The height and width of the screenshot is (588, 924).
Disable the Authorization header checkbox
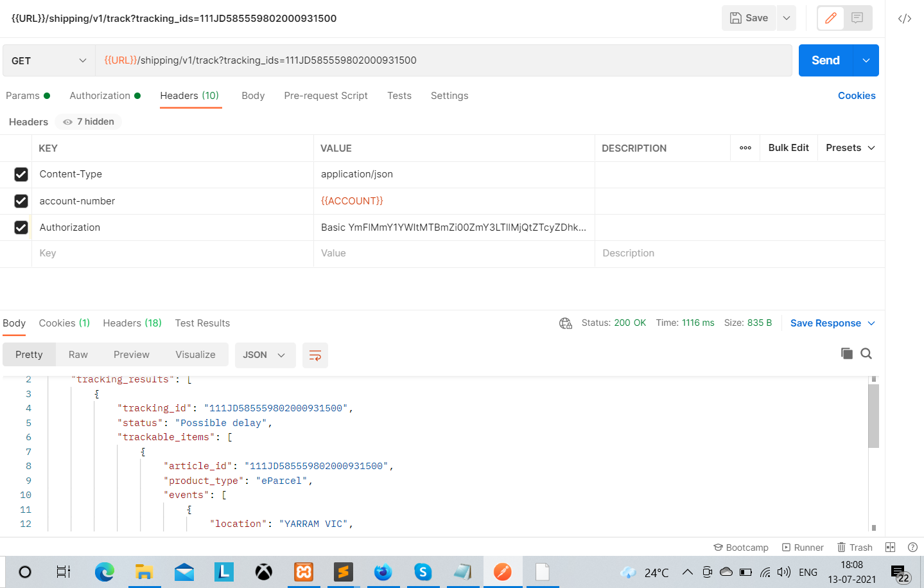click(x=21, y=227)
